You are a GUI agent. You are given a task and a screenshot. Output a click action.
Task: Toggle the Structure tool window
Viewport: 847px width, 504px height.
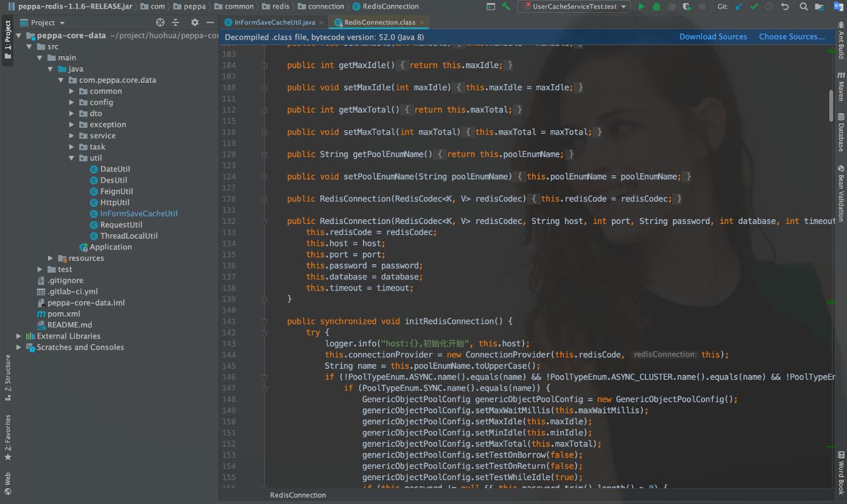(x=8, y=377)
